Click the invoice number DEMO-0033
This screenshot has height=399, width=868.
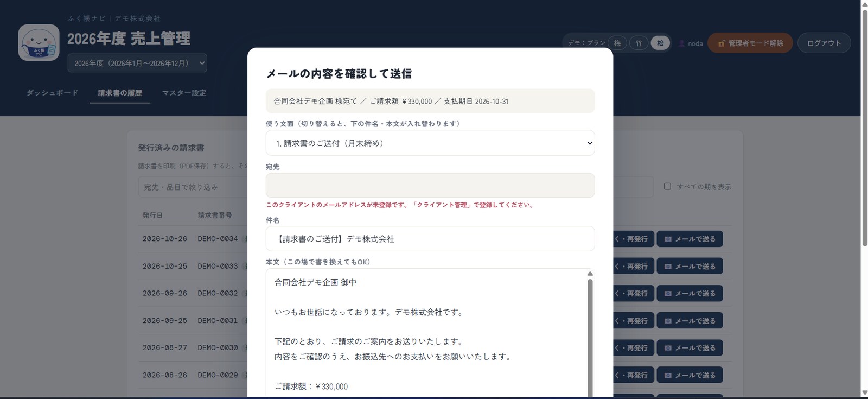coord(218,266)
